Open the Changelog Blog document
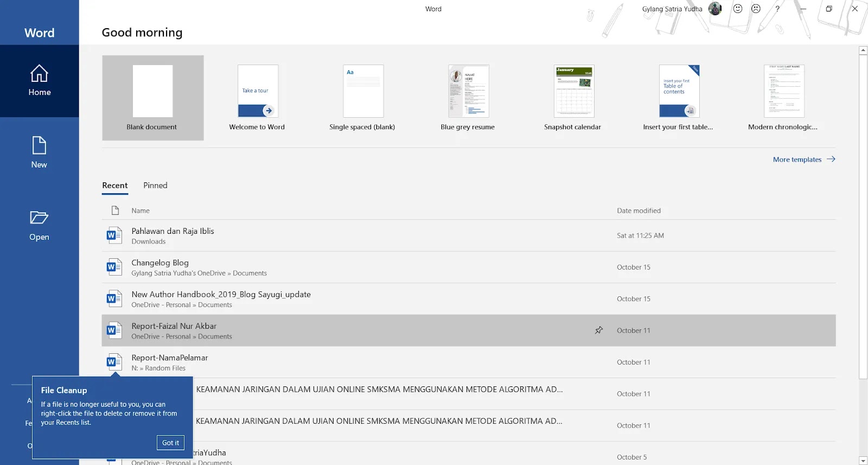 coord(469,267)
